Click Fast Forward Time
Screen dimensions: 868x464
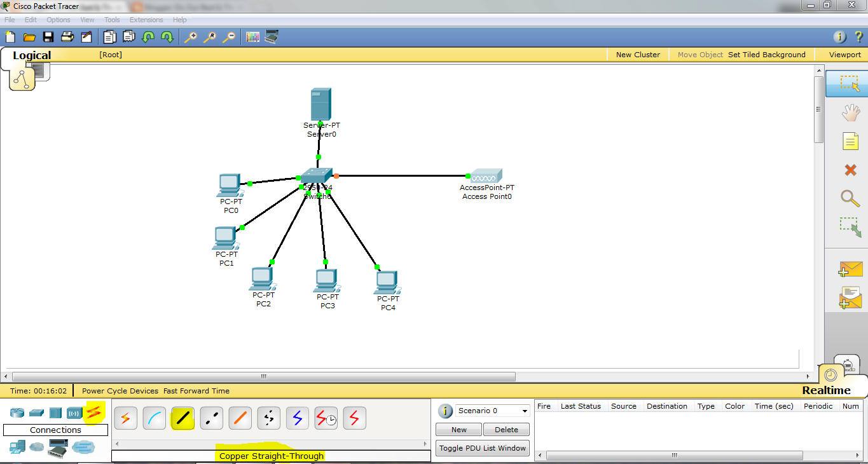pyautogui.click(x=196, y=391)
